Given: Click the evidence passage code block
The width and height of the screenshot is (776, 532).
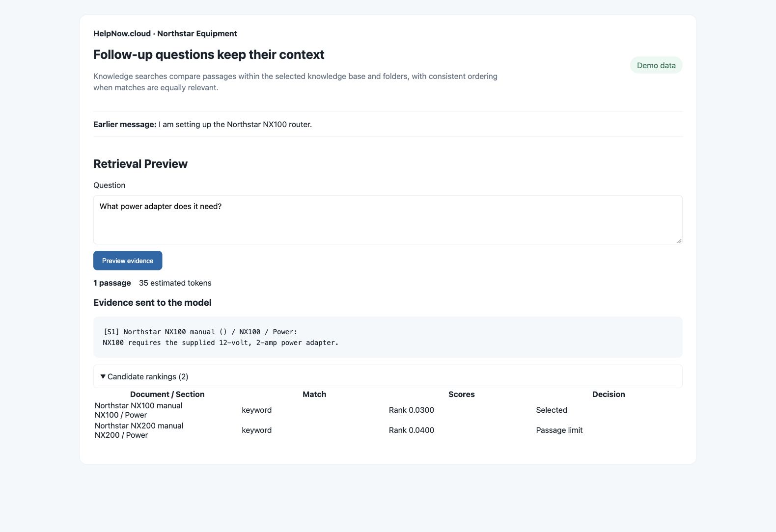Looking at the screenshot, I should (x=388, y=337).
